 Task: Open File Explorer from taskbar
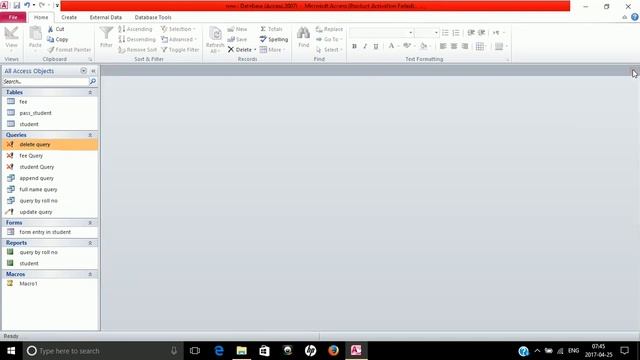(x=242, y=351)
